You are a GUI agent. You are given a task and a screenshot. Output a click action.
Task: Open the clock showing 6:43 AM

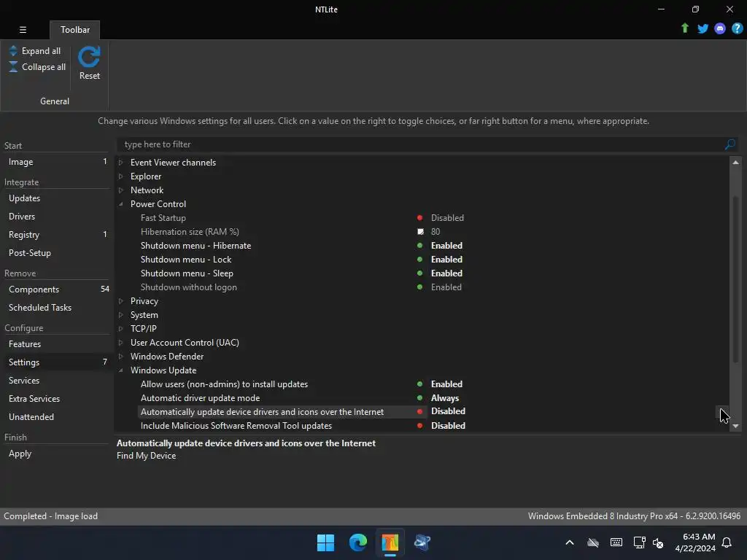pyautogui.click(x=695, y=542)
